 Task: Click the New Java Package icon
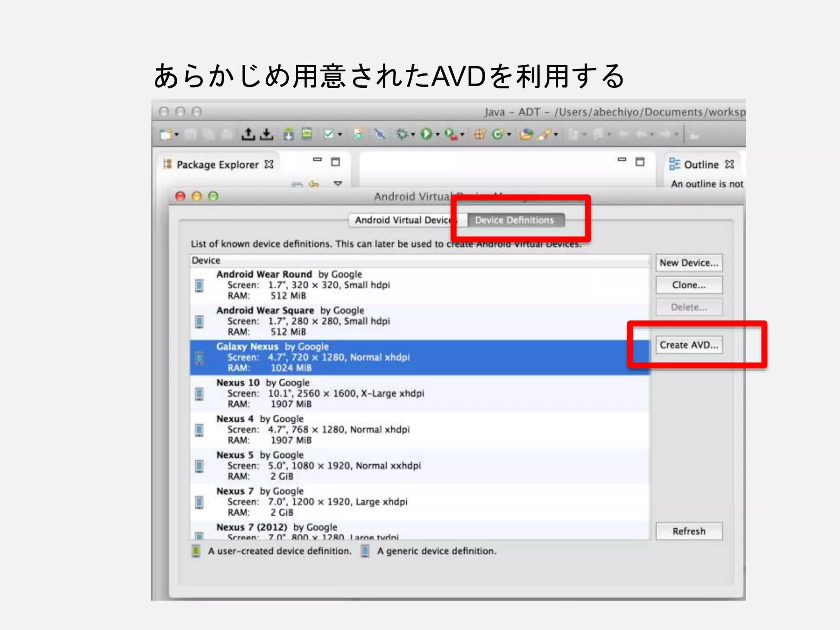[x=479, y=134]
